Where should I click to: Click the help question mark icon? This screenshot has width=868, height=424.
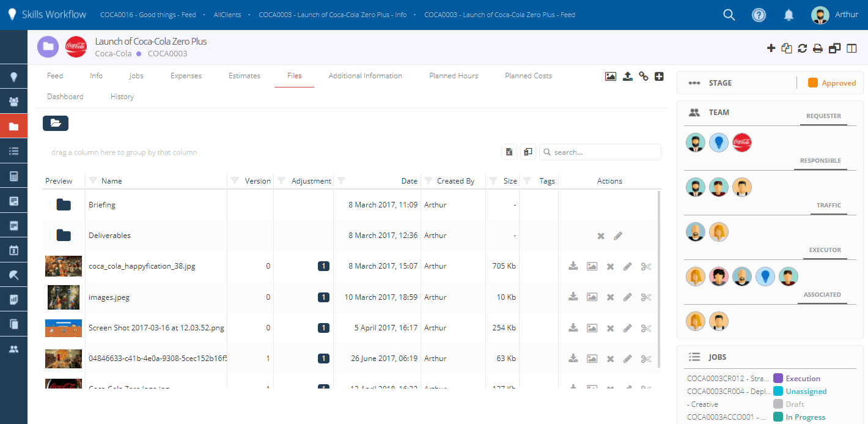tap(759, 15)
